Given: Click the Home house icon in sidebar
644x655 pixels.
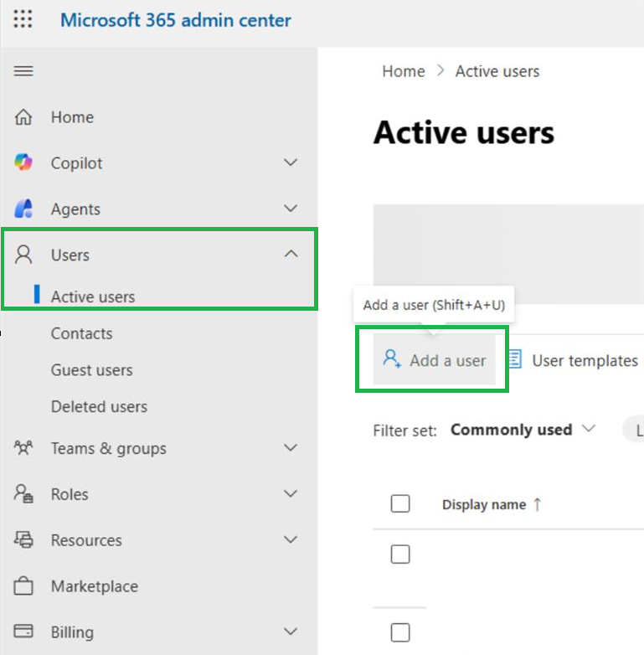Looking at the screenshot, I should pyautogui.click(x=23, y=117).
